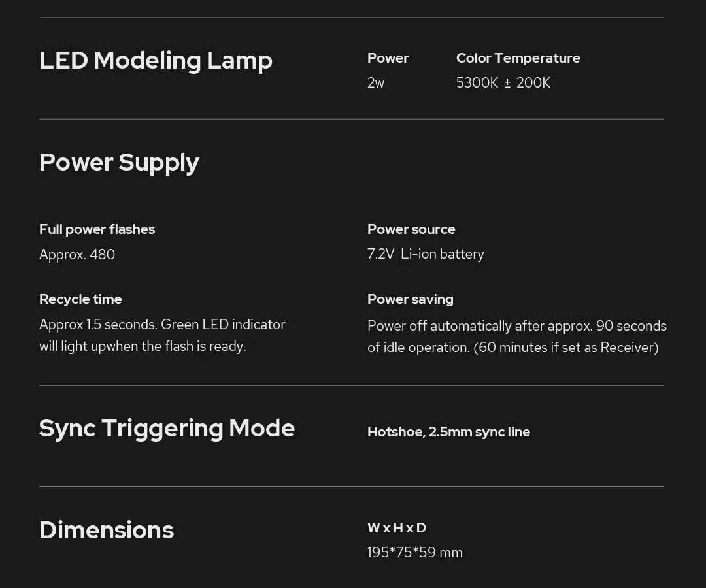Click the Dimensions section heading

[107, 530]
